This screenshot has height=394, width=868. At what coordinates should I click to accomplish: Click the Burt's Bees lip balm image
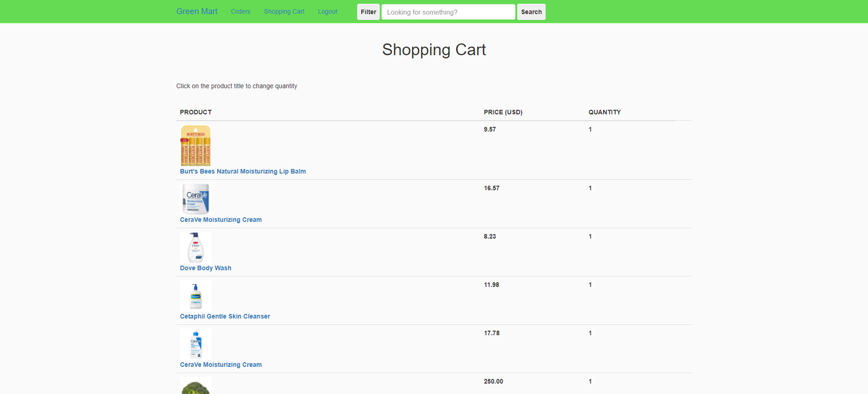pyautogui.click(x=195, y=146)
